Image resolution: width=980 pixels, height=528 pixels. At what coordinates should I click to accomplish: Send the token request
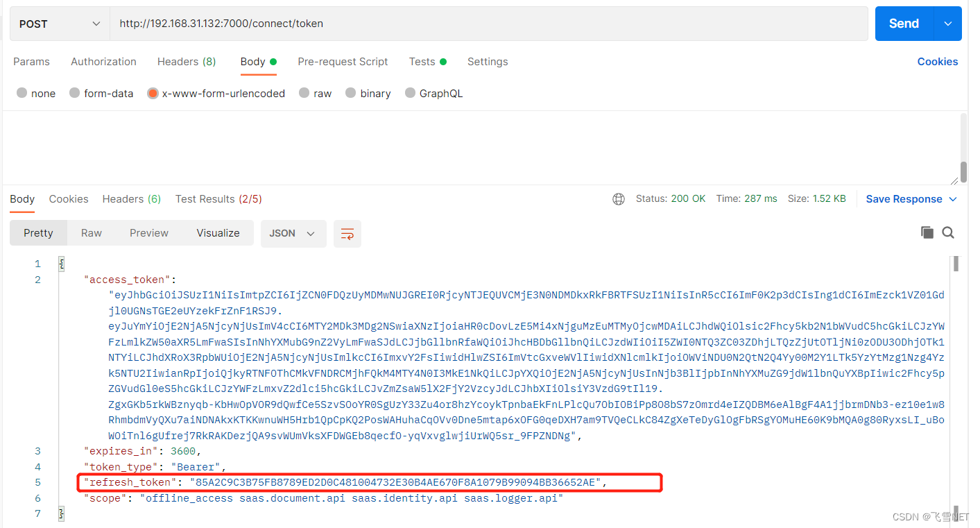(903, 23)
